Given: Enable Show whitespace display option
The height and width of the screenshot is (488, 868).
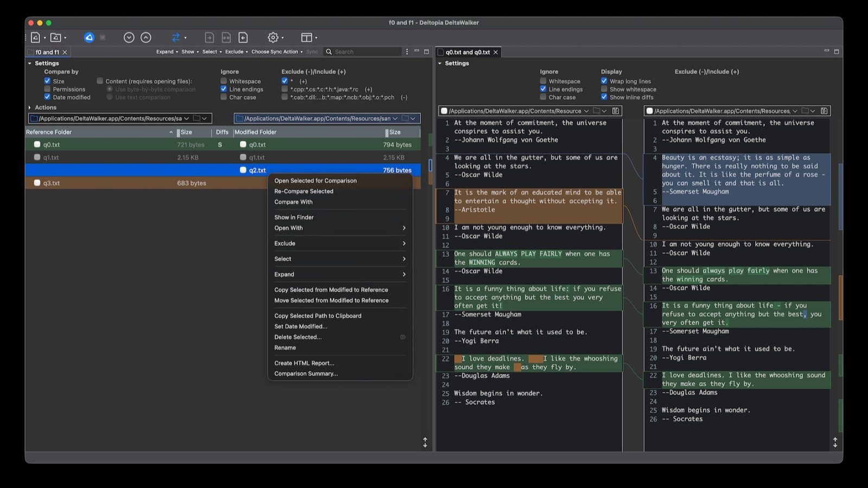Looking at the screenshot, I should pyautogui.click(x=604, y=89).
